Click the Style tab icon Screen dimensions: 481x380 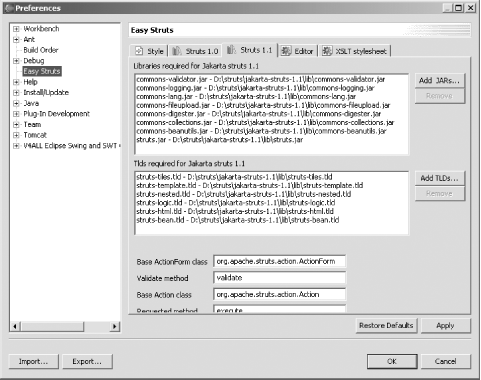click(x=139, y=51)
